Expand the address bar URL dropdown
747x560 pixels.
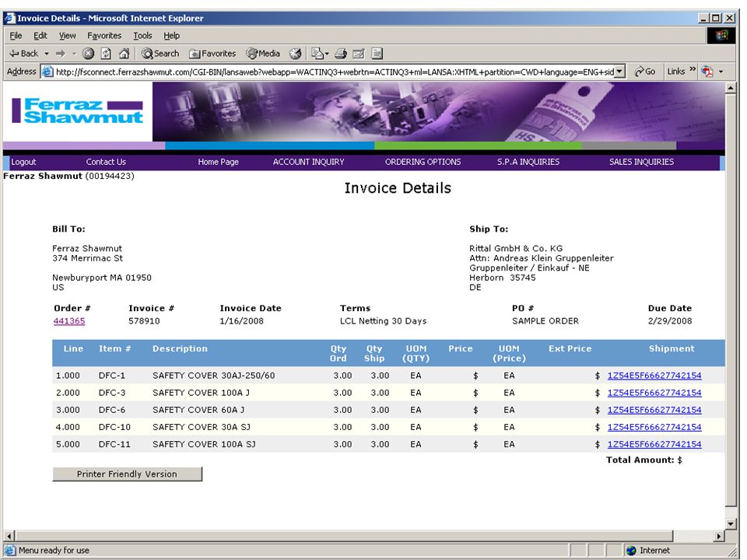[x=619, y=72]
